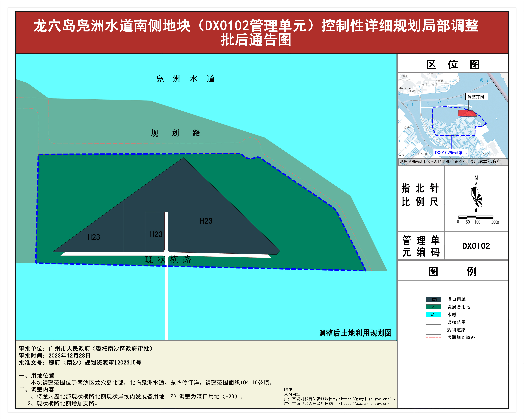The image size is (524, 420).
Task: Click the small middle H23 parcel label
Action: tap(156, 234)
